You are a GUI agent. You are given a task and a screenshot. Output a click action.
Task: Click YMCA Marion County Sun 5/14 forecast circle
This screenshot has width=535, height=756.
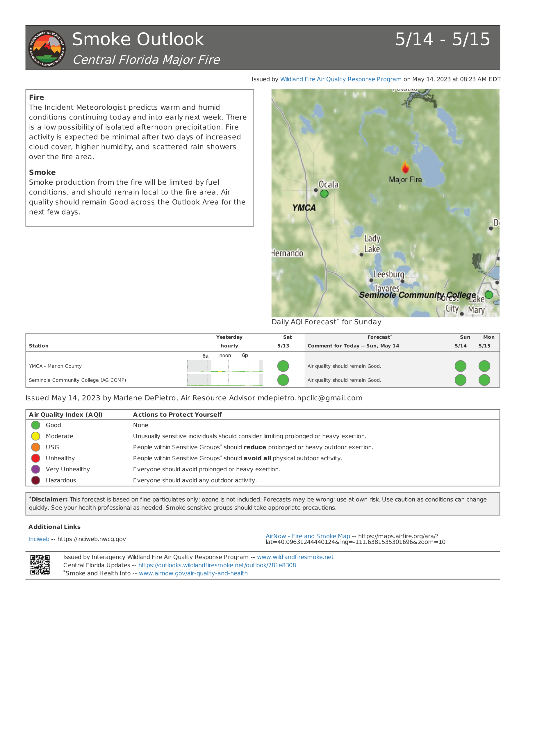point(460,366)
